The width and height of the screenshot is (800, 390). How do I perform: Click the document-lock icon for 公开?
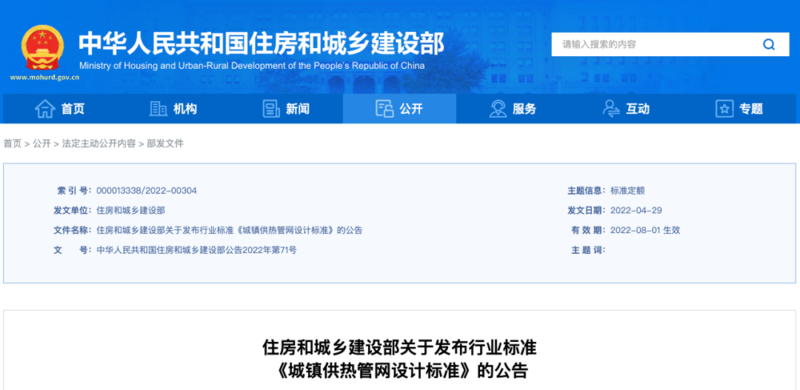tap(385, 109)
